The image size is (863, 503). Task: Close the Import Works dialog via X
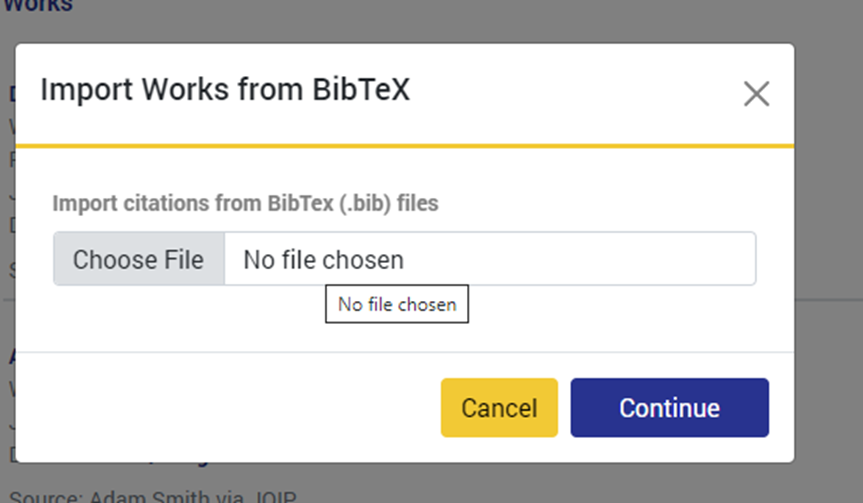pyautogui.click(x=756, y=94)
